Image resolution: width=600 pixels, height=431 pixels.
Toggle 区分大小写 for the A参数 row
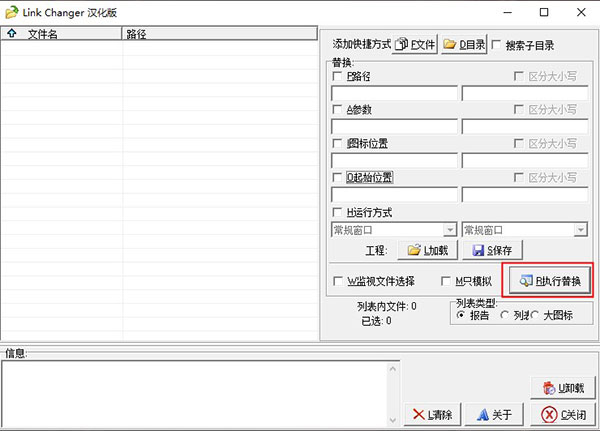pos(518,110)
